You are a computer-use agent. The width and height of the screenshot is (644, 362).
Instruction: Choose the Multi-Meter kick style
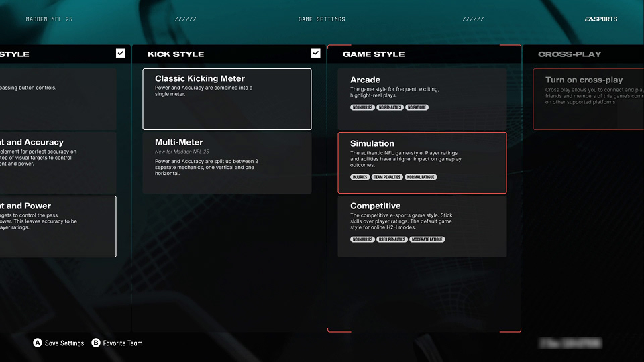[x=227, y=162]
